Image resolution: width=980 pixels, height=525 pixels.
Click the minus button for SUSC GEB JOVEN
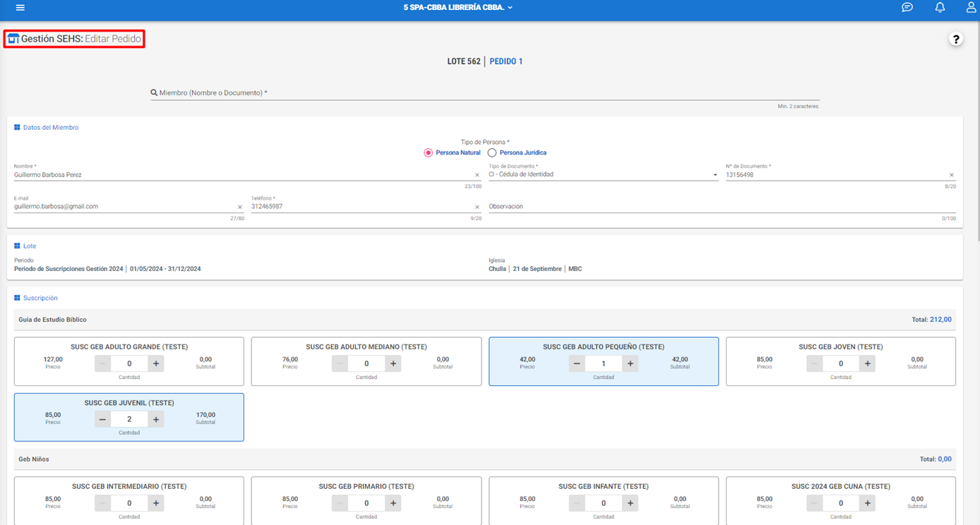coord(814,363)
